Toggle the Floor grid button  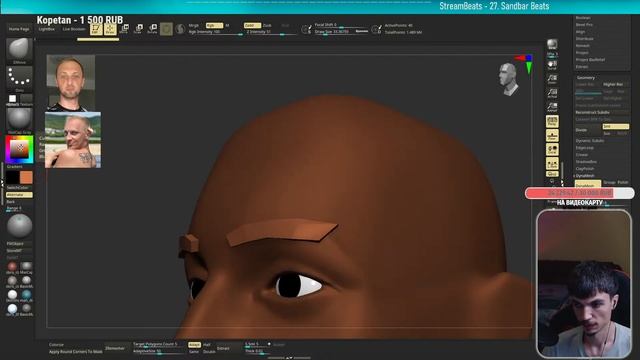click(x=552, y=136)
